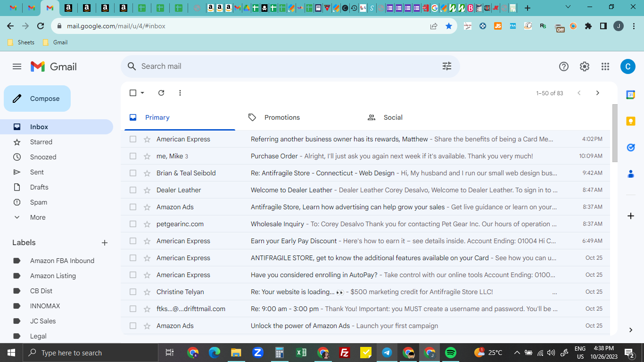This screenshot has width=644, height=362.
Task: Click the refresh icon above the inbox
Action: [x=161, y=93]
